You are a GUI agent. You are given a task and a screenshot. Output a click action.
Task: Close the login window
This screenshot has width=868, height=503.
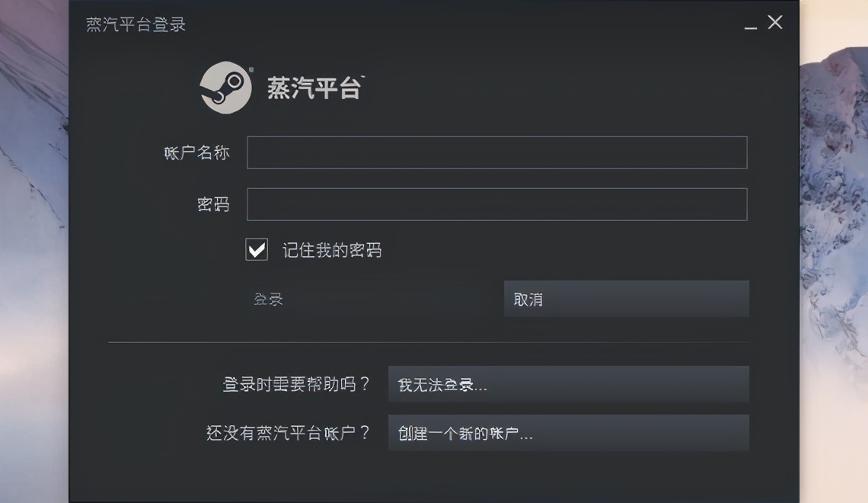click(774, 22)
